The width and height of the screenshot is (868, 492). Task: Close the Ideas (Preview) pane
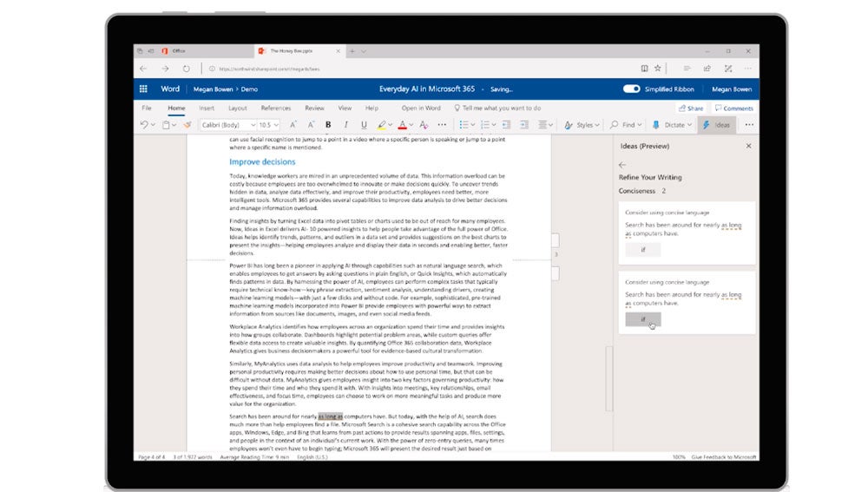click(748, 146)
